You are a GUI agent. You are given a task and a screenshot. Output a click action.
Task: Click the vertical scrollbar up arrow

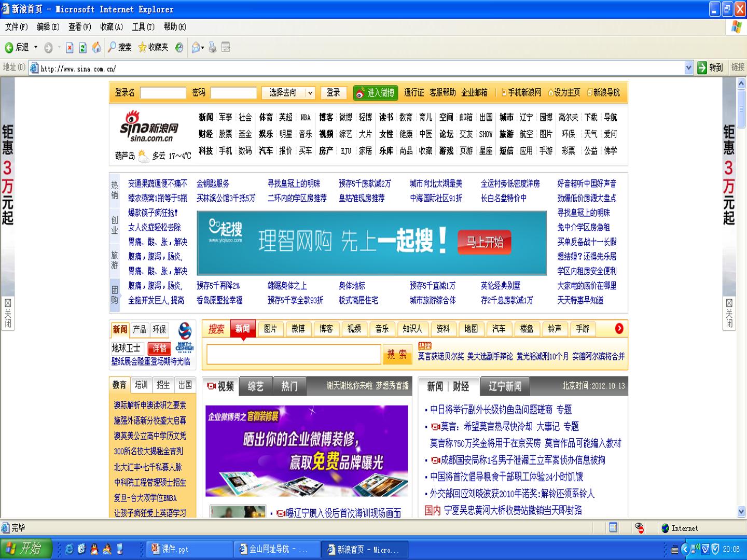741,83
